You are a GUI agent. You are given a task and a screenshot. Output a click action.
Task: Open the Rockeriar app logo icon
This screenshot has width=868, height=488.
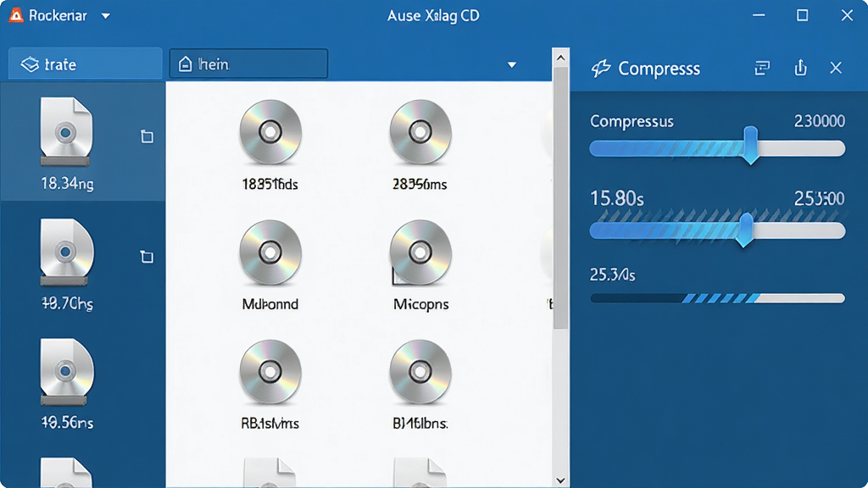[x=16, y=15]
